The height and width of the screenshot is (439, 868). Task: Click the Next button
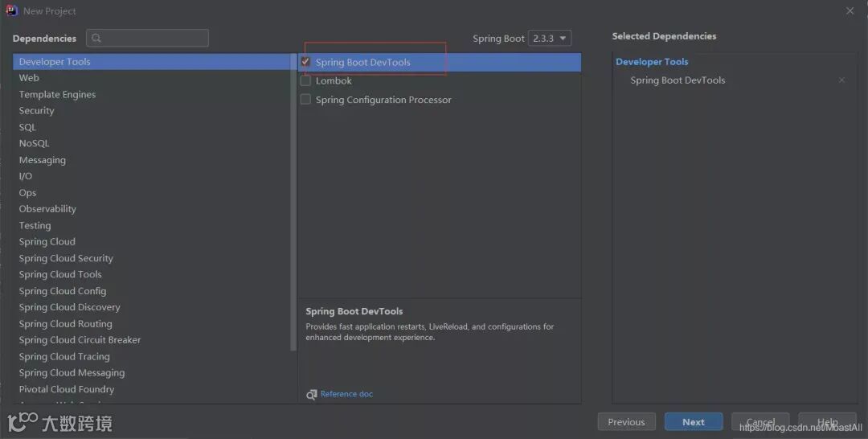pos(693,422)
